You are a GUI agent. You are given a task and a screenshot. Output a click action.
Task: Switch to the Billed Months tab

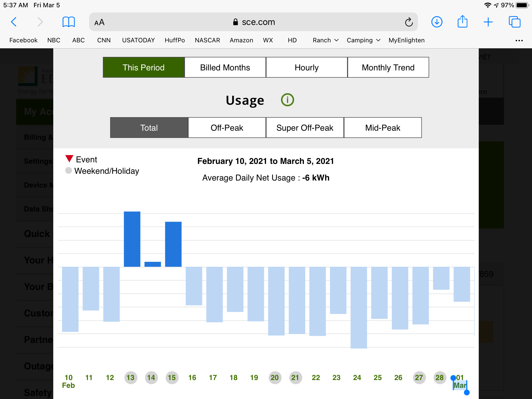pos(225,68)
